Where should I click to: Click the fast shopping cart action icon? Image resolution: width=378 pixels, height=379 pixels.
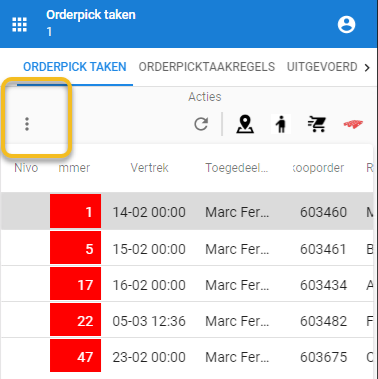coord(316,124)
